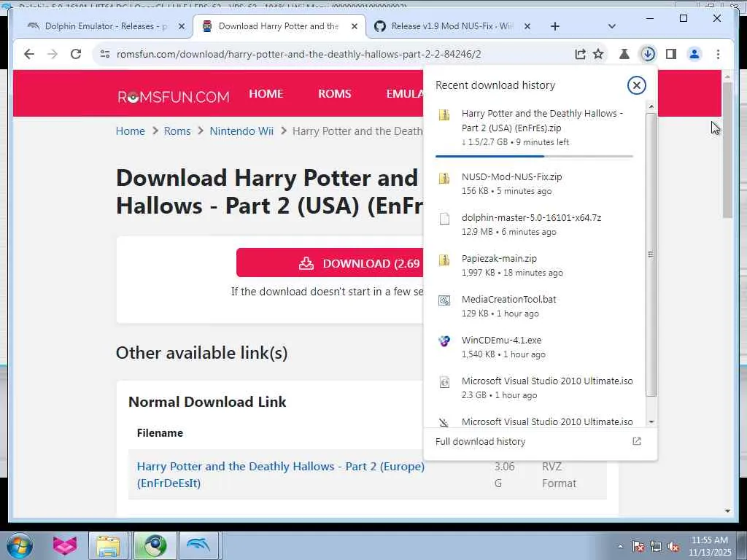747x560 pixels.
Task: Open full download history external icon
Action: pyautogui.click(x=636, y=441)
